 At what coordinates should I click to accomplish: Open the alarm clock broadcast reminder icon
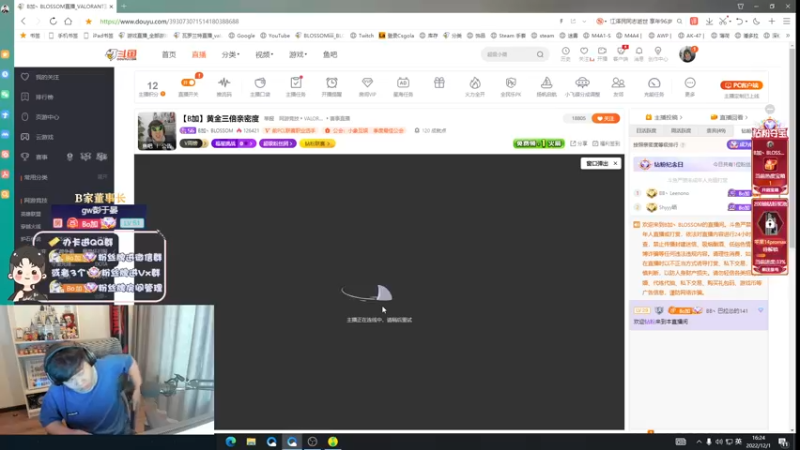tap(332, 86)
